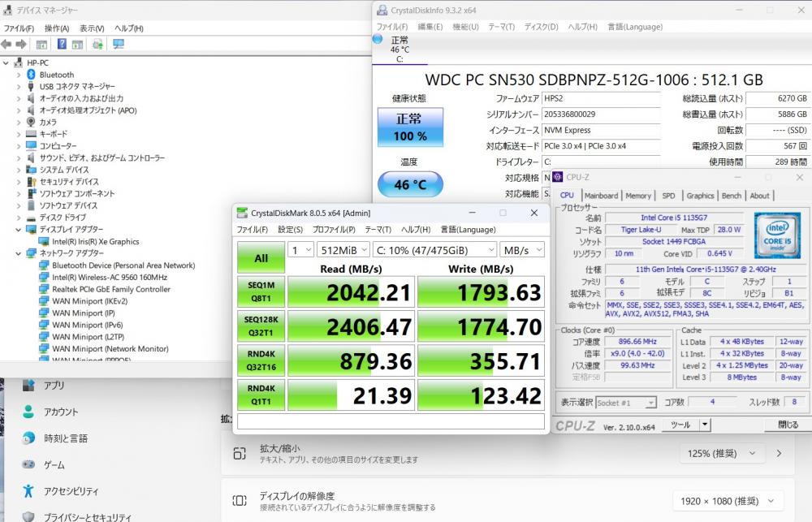
Task: Collapse the HP-PC root node
Action: coord(6,63)
